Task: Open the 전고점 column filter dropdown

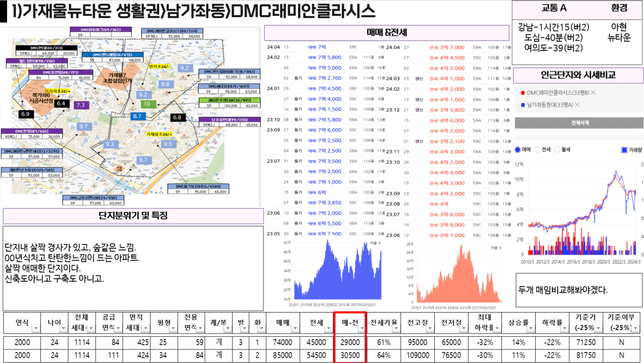Action: tap(430, 328)
